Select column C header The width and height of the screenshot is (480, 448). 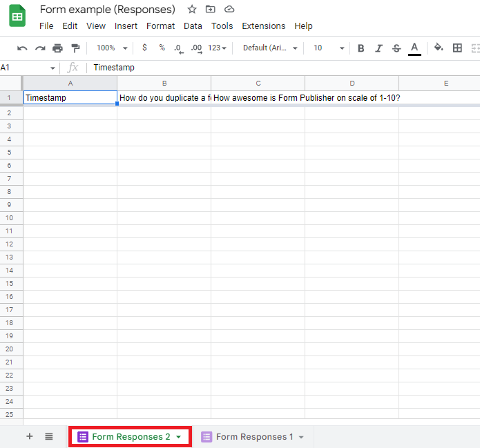[x=258, y=84]
